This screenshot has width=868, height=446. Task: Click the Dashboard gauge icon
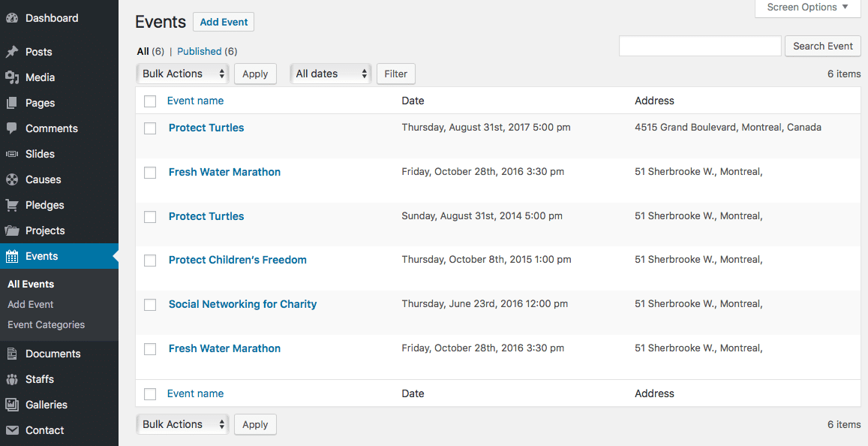click(x=11, y=18)
